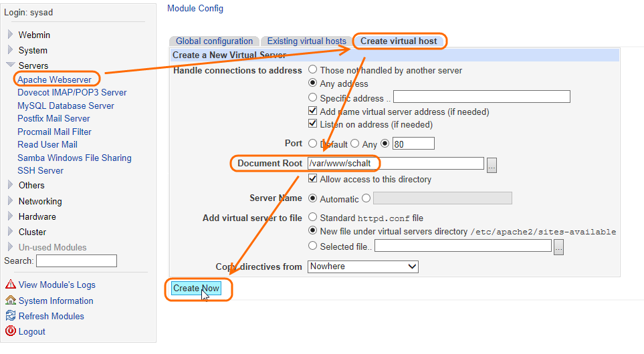Select Standard httpd.conf file option
This screenshot has width=644, height=354.
point(312,218)
